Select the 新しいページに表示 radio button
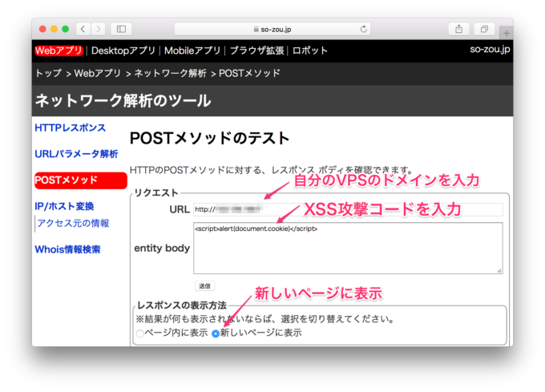This screenshot has height=392, width=545. 216,333
